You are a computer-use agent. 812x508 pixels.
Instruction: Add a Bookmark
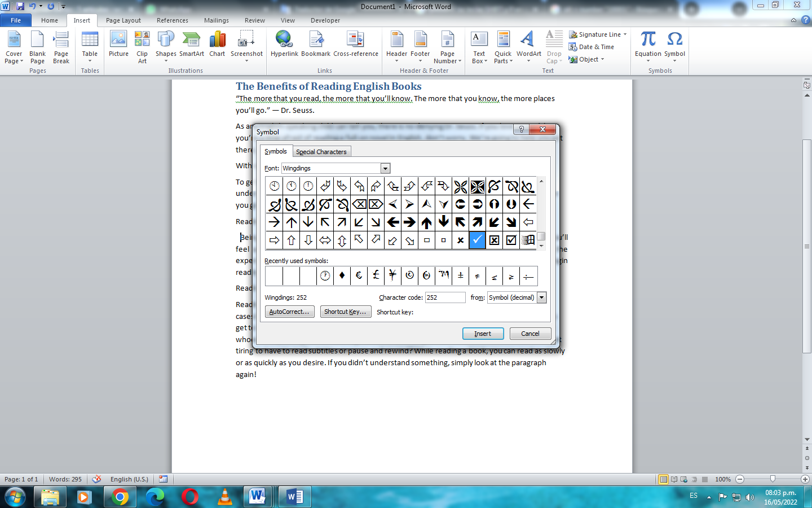(x=316, y=44)
